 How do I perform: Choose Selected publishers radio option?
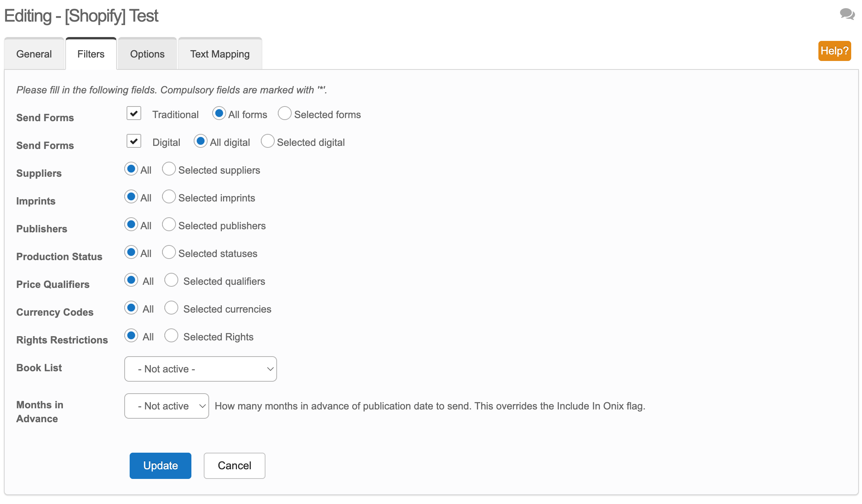[x=169, y=225]
